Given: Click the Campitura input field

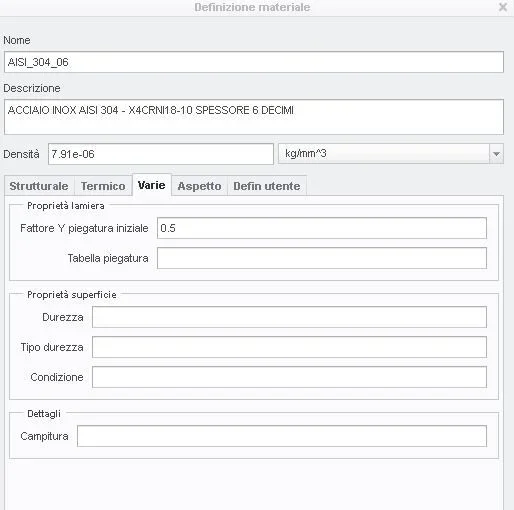Looking at the screenshot, I should [x=282, y=436].
